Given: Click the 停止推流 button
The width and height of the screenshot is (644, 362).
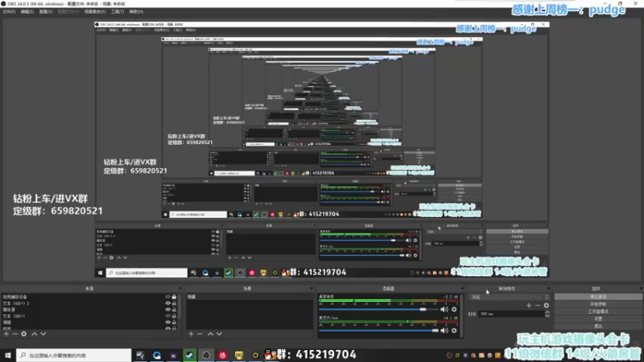Looking at the screenshot, I should tap(598, 297).
